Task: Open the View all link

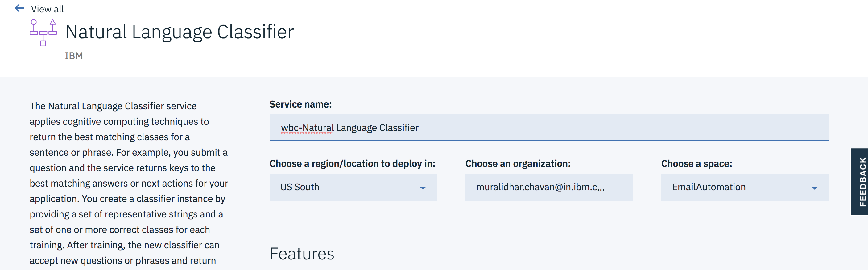Action: [47, 9]
